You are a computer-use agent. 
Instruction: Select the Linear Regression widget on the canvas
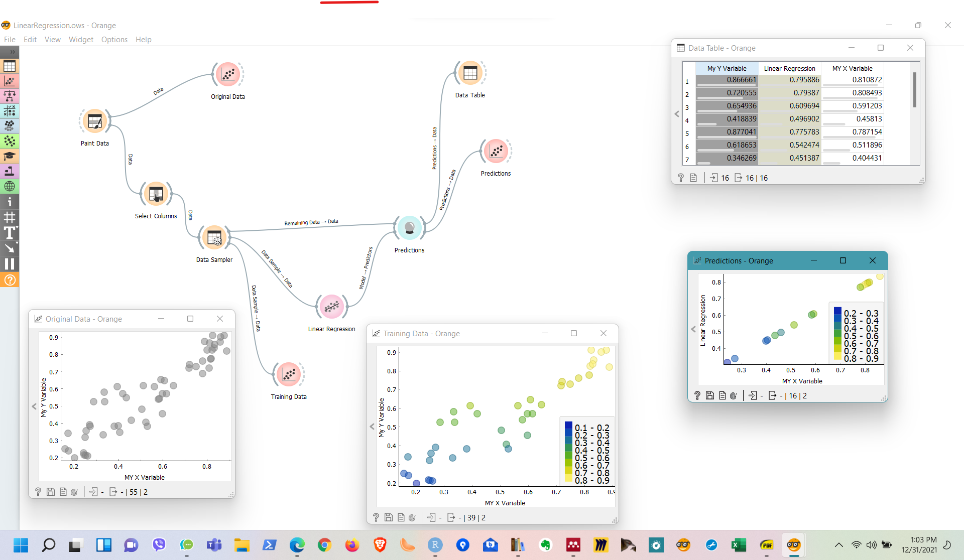point(331,307)
